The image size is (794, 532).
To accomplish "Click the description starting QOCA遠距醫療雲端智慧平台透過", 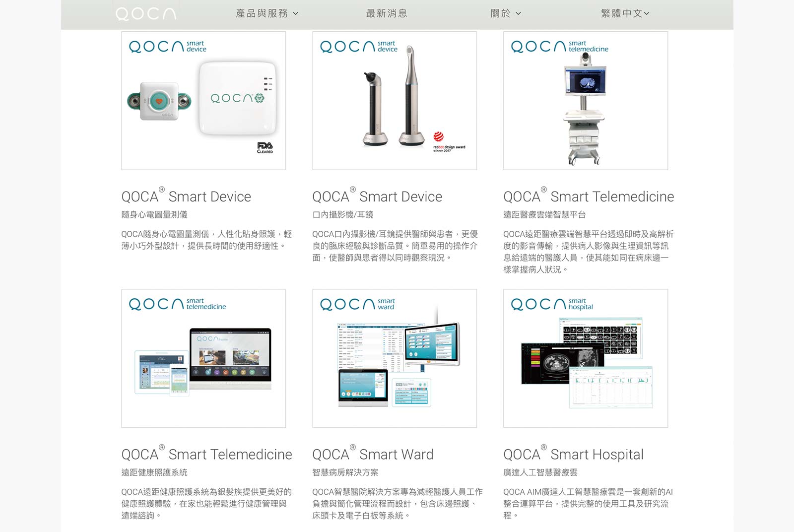I will tap(589, 252).
